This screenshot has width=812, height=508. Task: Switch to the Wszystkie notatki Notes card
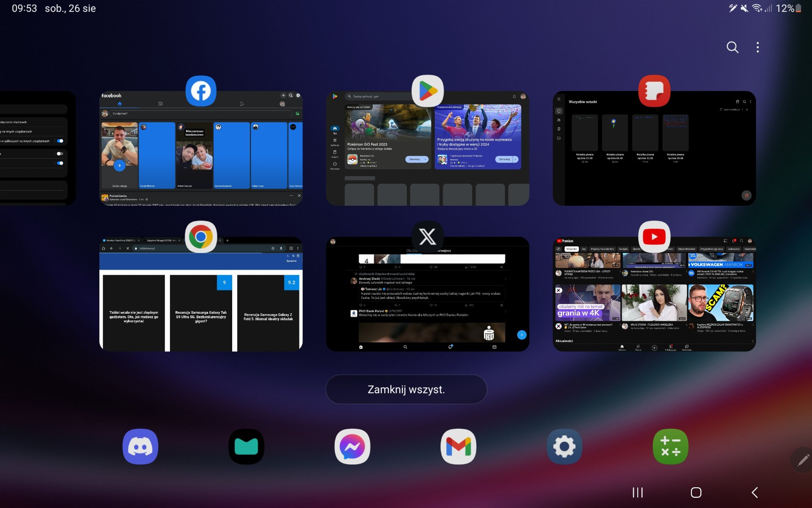pos(654,149)
